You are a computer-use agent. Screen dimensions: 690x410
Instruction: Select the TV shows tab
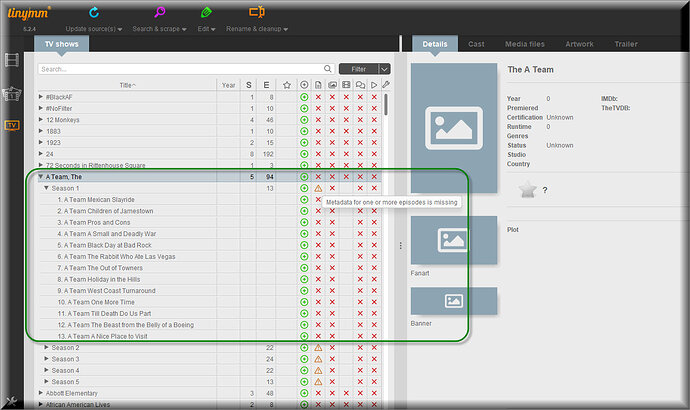[62, 44]
